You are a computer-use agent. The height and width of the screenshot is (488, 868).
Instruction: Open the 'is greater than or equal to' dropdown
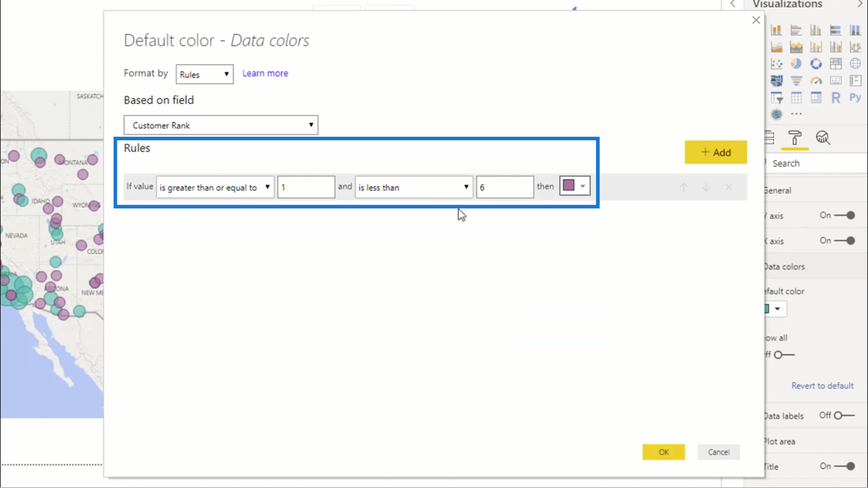click(215, 187)
